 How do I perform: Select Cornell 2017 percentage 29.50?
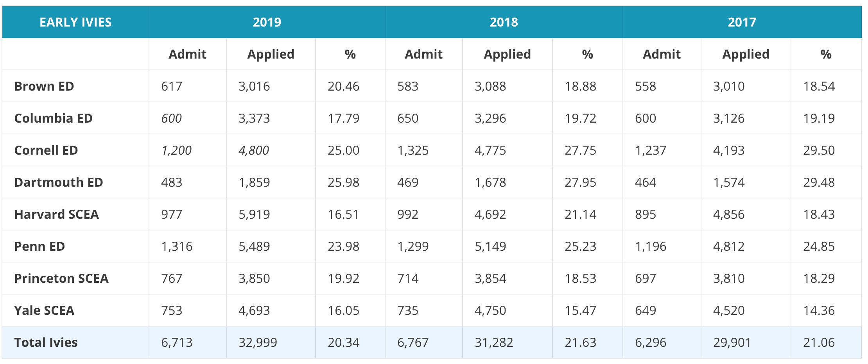[819, 150]
